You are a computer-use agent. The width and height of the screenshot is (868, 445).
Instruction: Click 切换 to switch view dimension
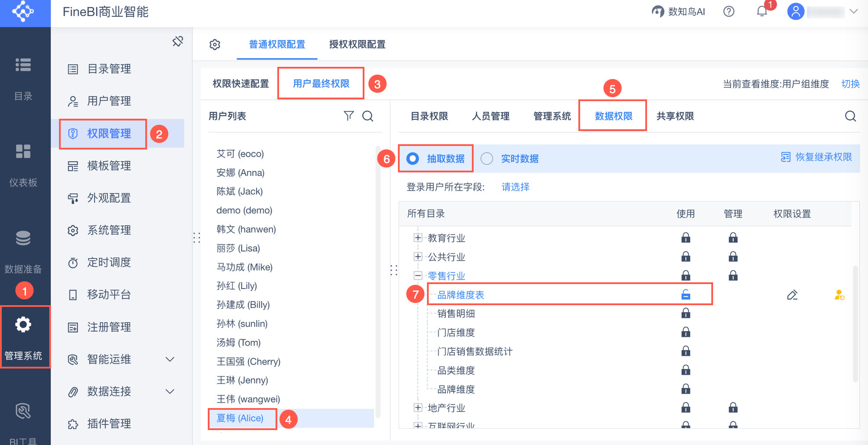tap(850, 84)
